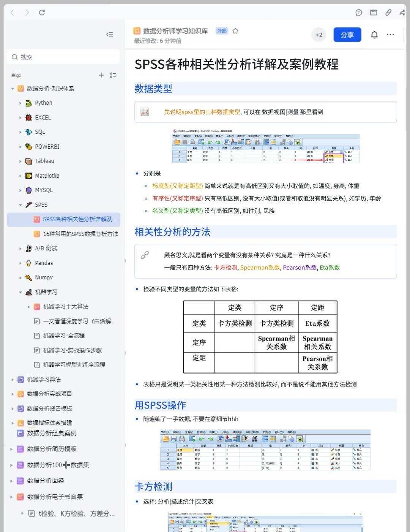Click the EXCEL bug icon
Image resolution: width=410 pixels, height=532 pixels.
28,117
